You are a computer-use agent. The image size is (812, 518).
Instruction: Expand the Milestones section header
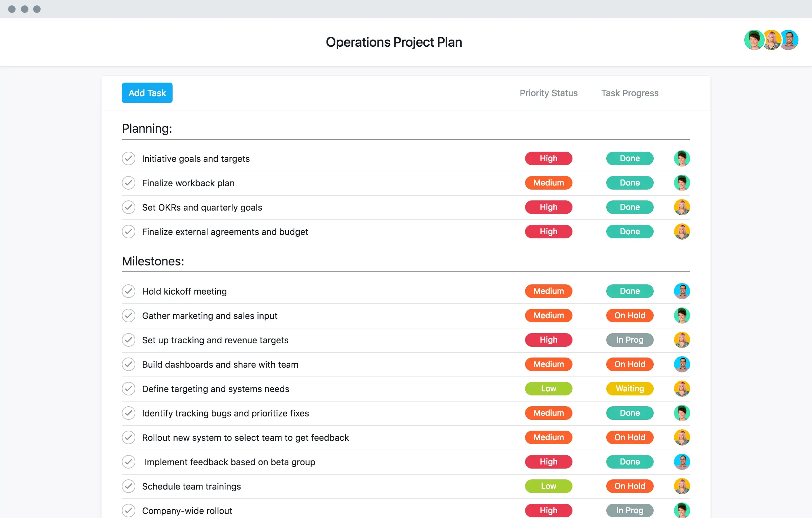[x=152, y=260]
